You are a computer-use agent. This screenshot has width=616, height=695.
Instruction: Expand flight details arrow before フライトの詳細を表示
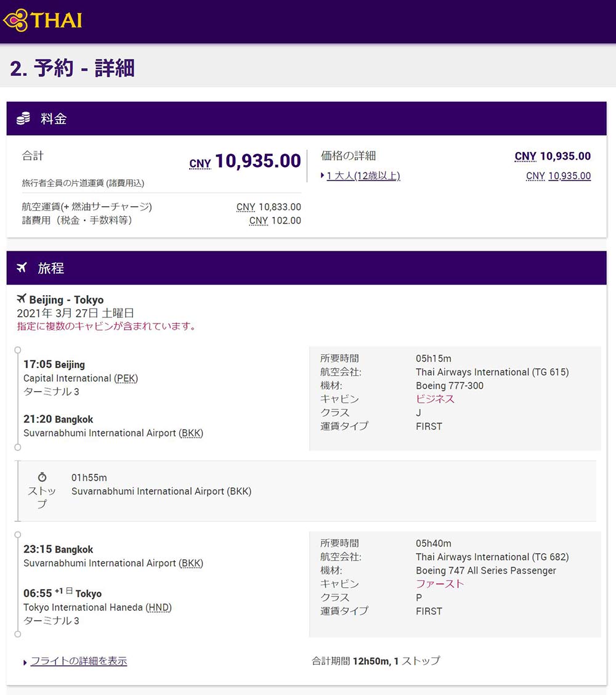coord(25,662)
